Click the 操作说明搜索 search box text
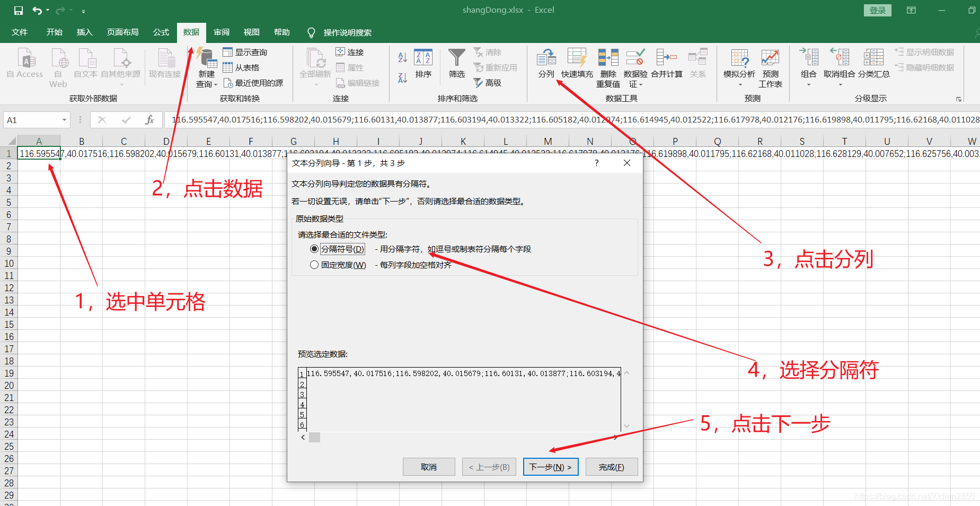980x506 pixels. (x=348, y=33)
